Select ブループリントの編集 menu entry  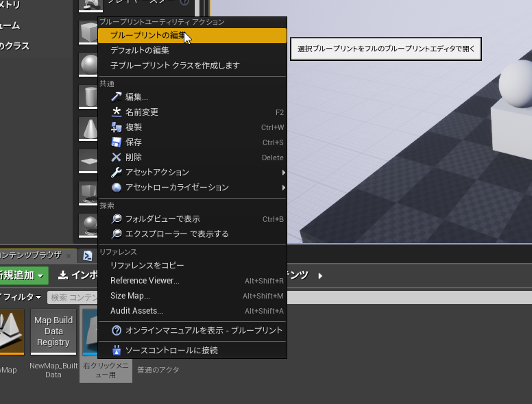click(x=192, y=35)
